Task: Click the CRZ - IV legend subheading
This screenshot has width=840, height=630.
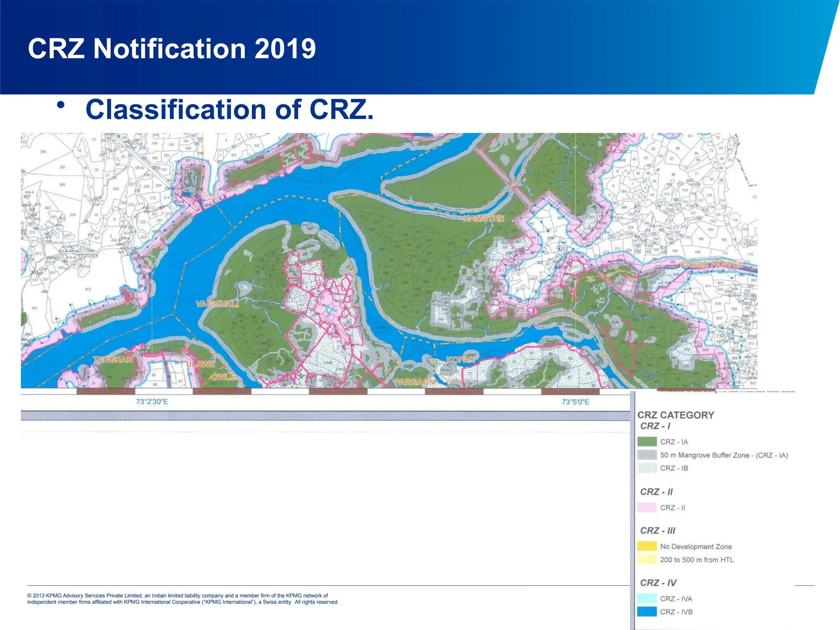Action: click(658, 582)
